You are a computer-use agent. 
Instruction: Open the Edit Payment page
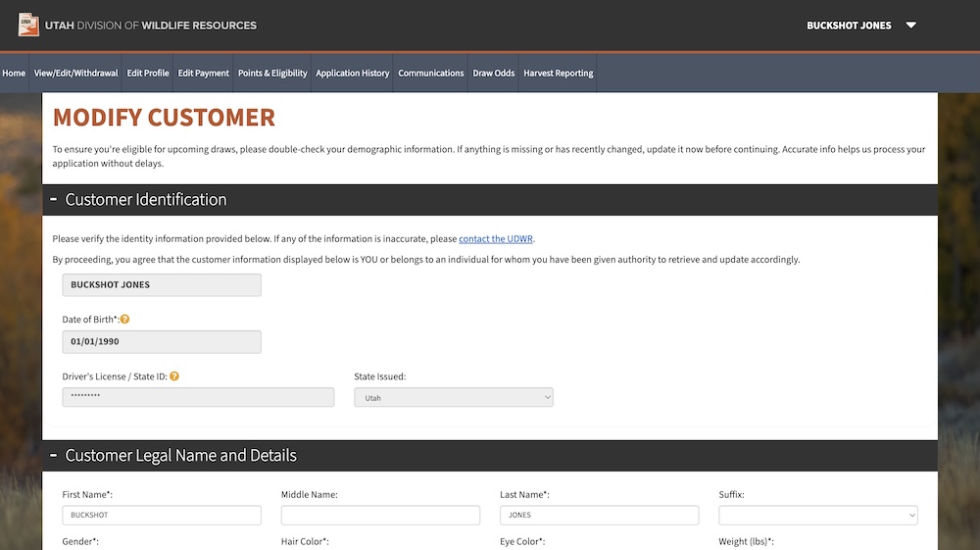[203, 74]
